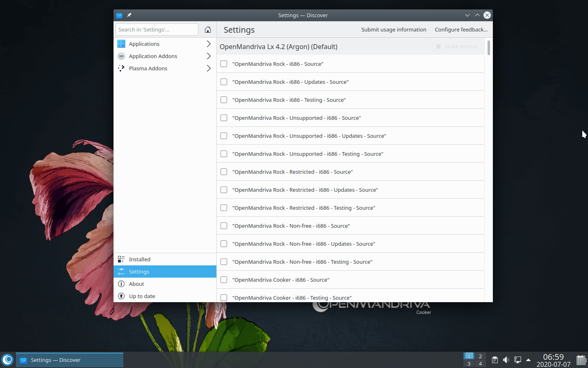This screenshot has height=368, width=588.
Task: Click the Application Addons icon
Action: tap(121, 56)
